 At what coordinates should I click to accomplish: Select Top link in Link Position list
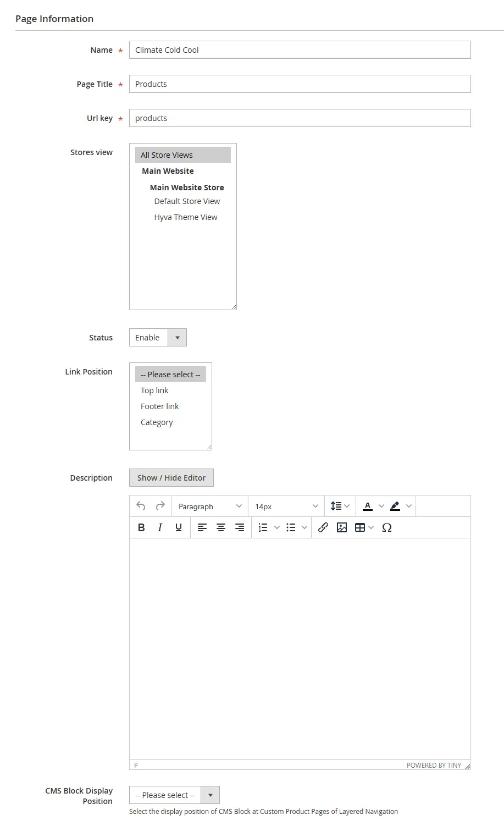coord(154,390)
